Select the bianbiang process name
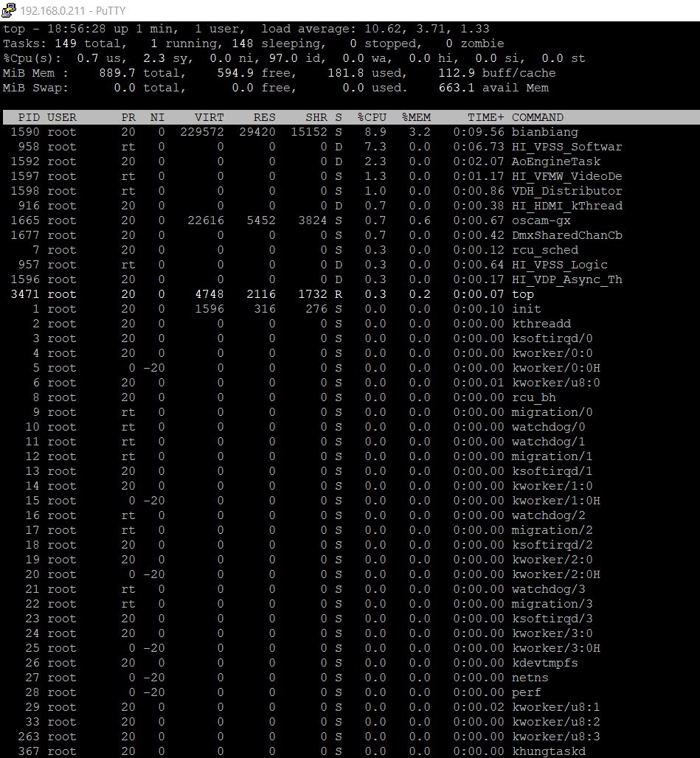This screenshot has width=700, height=758. pos(545,132)
